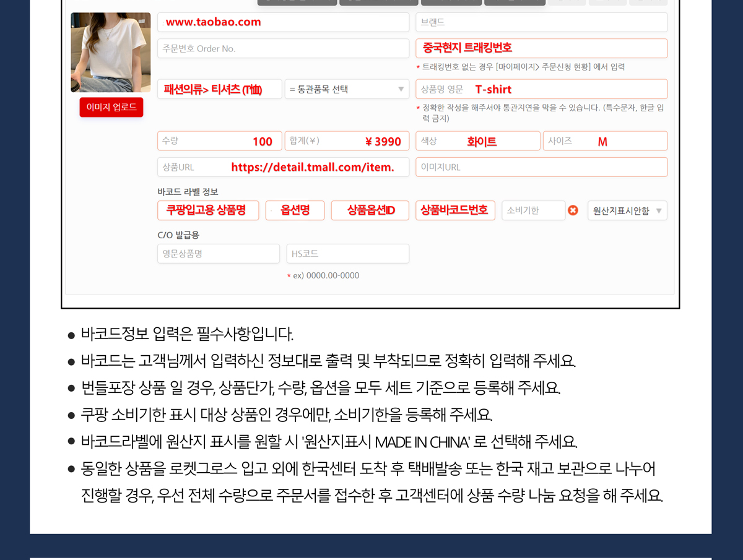Click into the 이미지URL field

click(541, 167)
